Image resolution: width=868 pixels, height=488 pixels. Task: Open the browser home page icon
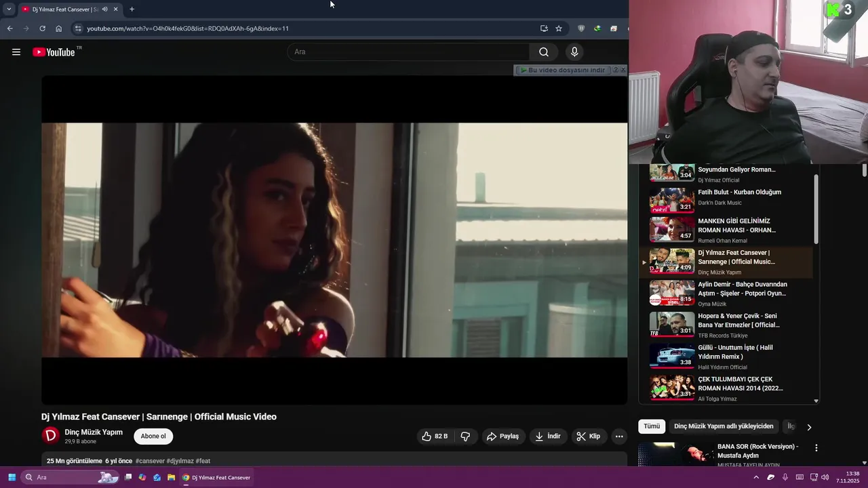58,28
